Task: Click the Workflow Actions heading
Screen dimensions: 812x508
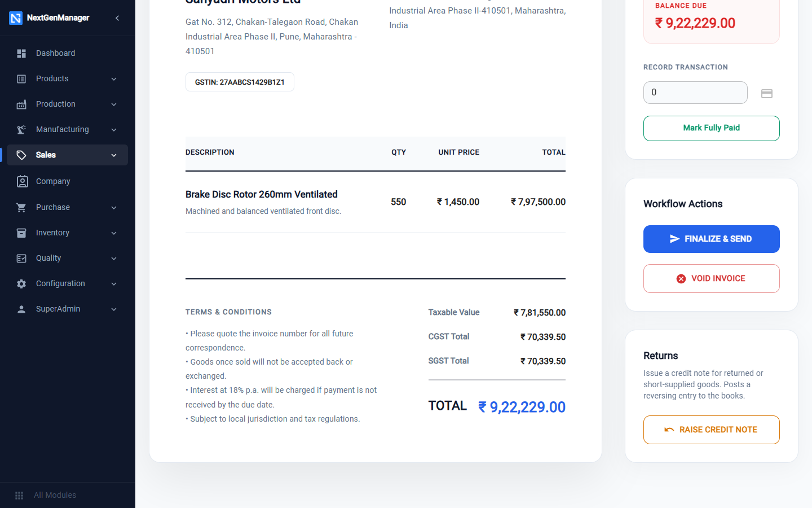Action: [x=683, y=204]
